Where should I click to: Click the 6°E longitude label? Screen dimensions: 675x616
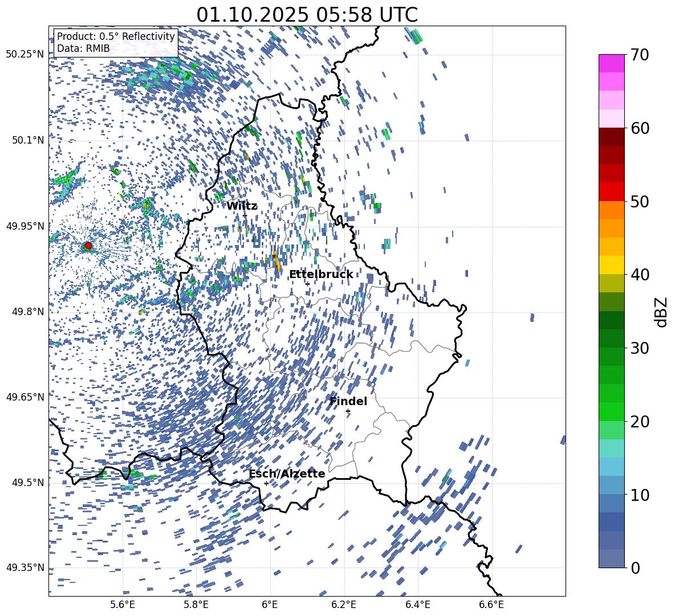[x=270, y=605]
